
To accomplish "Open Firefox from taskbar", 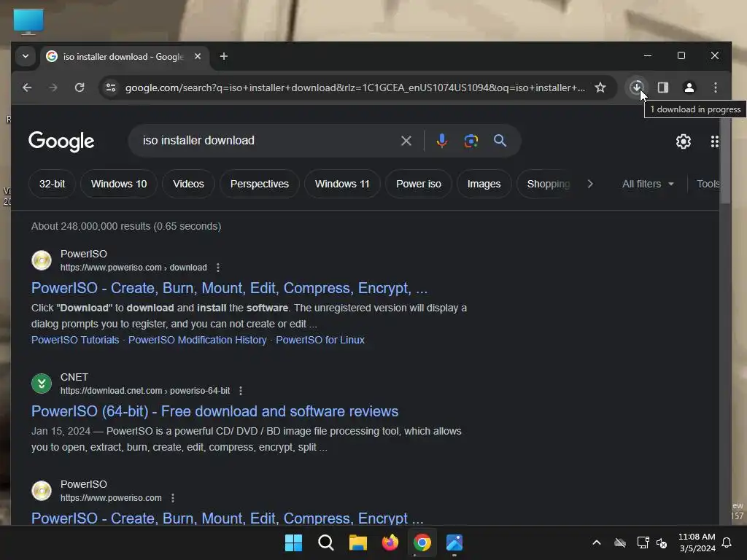I will (390, 542).
